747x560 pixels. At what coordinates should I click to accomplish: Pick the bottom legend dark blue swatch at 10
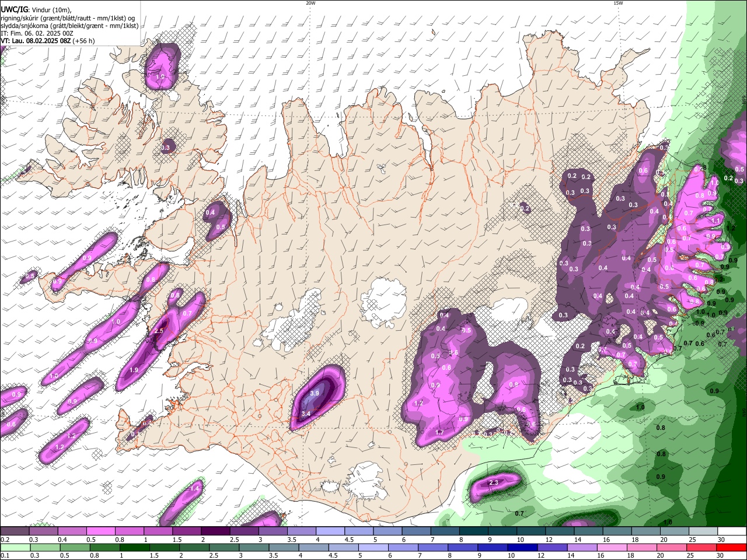tap(524, 548)
